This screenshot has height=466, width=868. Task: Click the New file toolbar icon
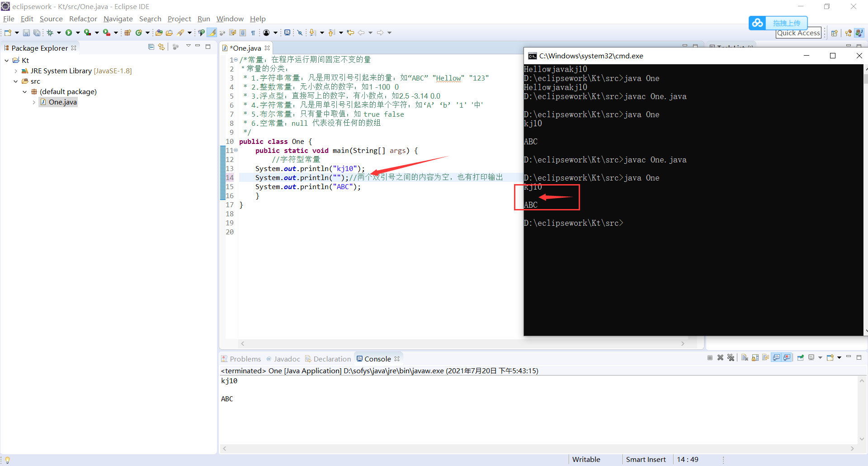coord(8,33)
